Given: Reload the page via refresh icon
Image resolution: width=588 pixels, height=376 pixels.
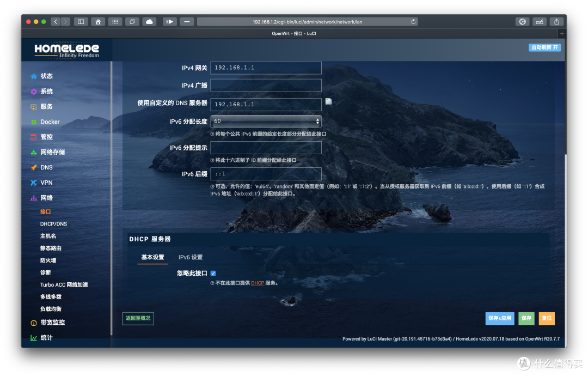Looking at the screenshot, I should pyautogui.click(x=413, y=22).
